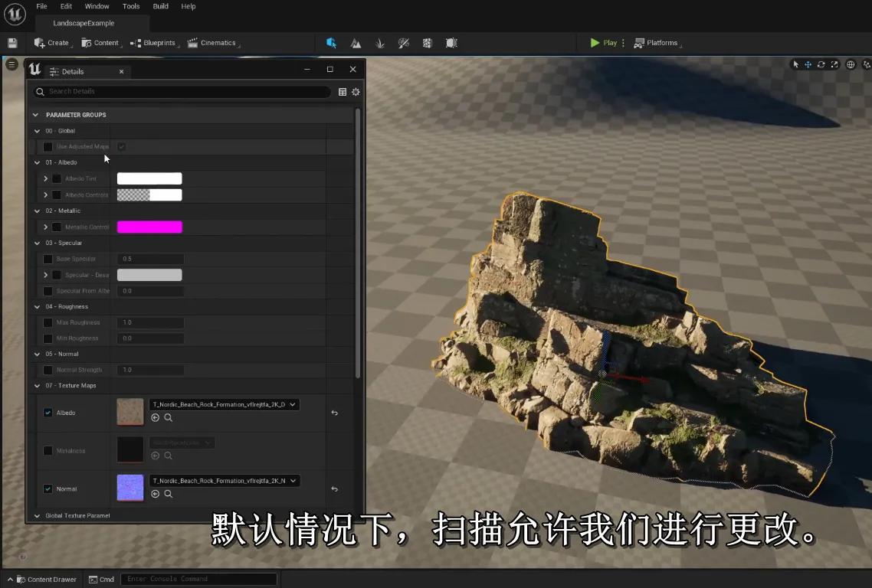This screenshot has width=872, height=588.
Task: Click the Save icon in the toolbar
Action: (x=12, y=43)
